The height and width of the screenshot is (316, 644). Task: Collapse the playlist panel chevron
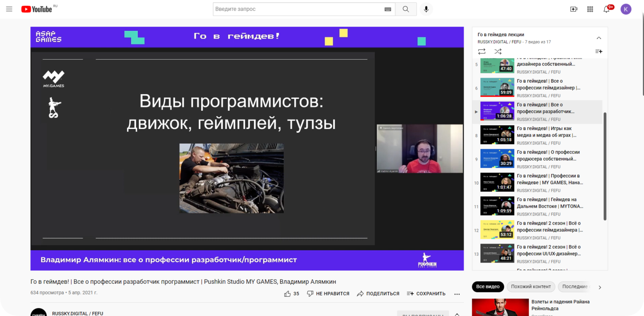pyautogui.click(x=599, y=38)
